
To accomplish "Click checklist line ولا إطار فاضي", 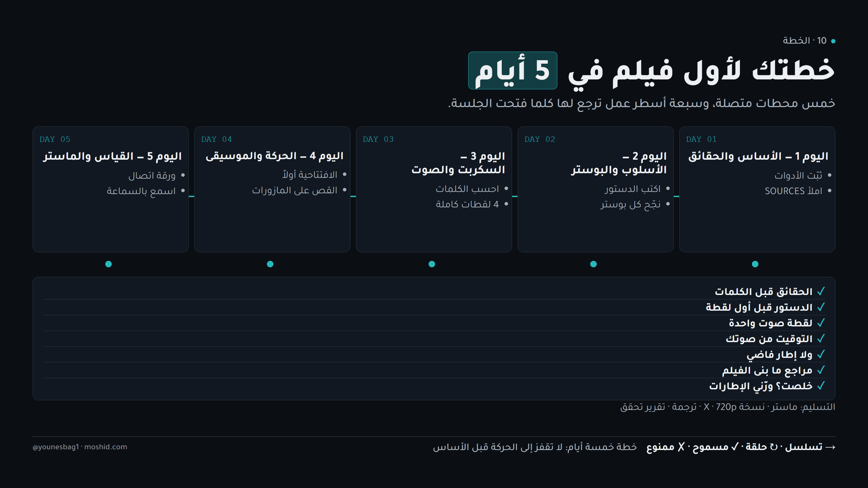I will coord(779,355).
